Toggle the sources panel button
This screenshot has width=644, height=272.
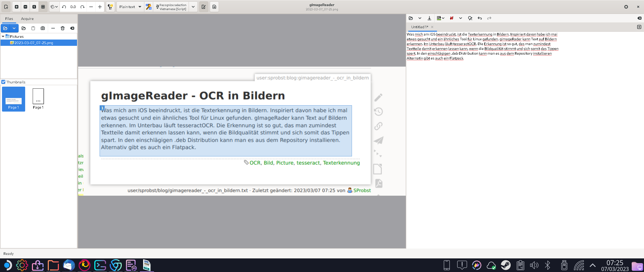6,7
